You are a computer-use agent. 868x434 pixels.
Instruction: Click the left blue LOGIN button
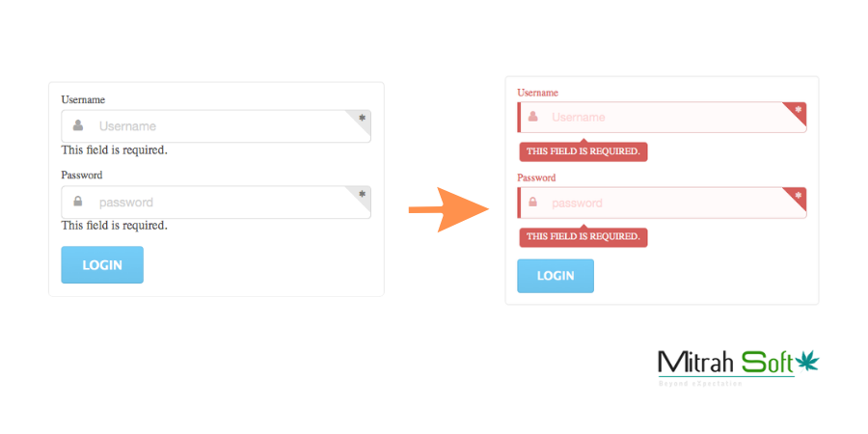coord(102,264)
